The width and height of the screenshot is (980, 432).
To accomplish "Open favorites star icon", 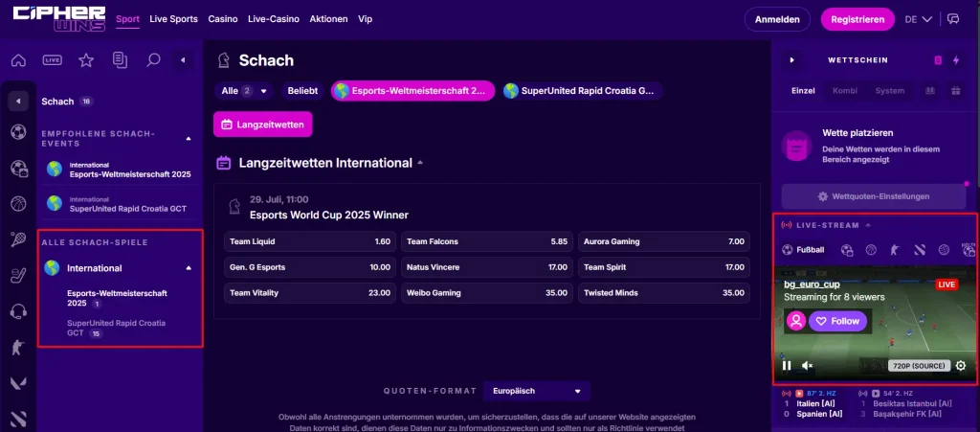I will pyautogui.click(x=86, y=60).
